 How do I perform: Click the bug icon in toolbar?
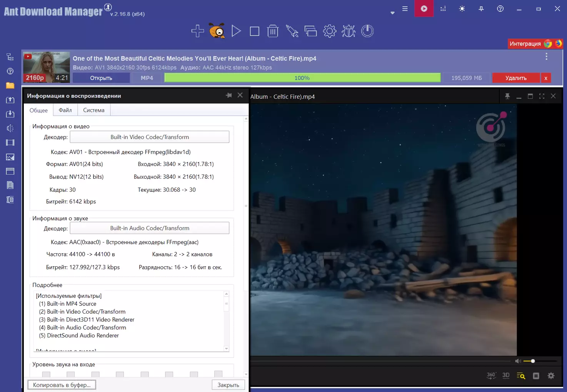349,31
